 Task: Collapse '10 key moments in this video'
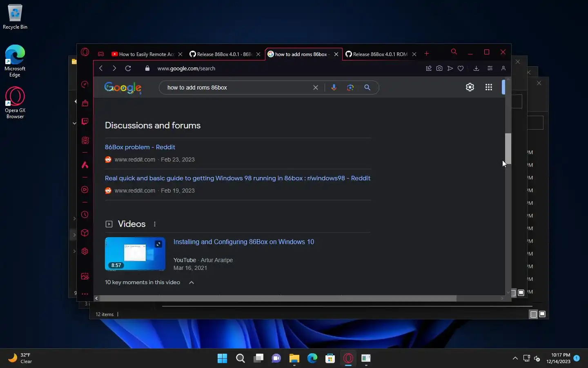(x=192, y=283)
